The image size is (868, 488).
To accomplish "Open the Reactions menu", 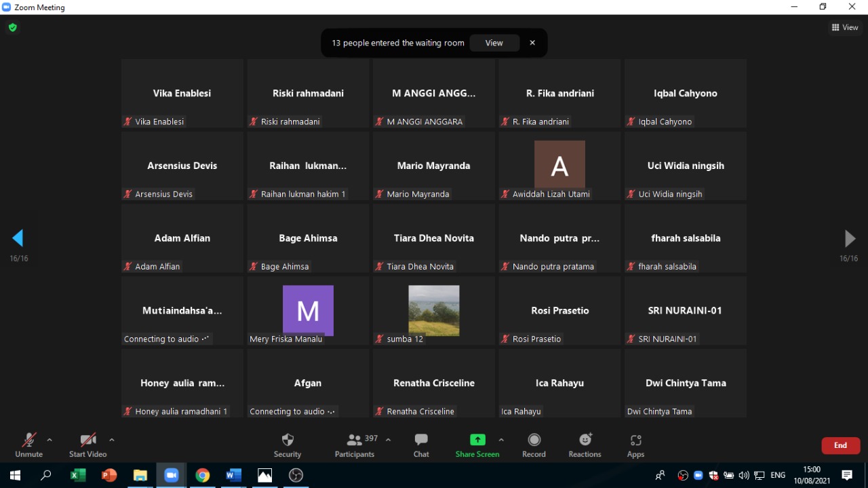I will (585, 445).
